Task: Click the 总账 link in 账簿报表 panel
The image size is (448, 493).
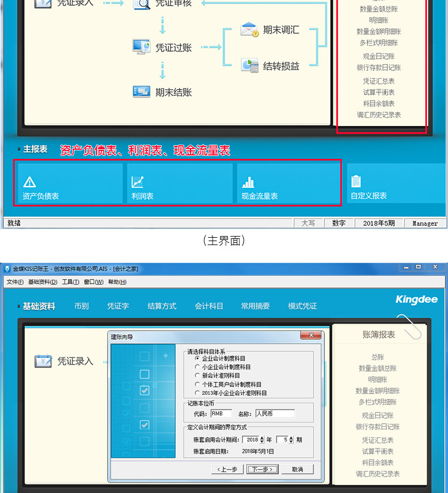Action: point(378,357)
